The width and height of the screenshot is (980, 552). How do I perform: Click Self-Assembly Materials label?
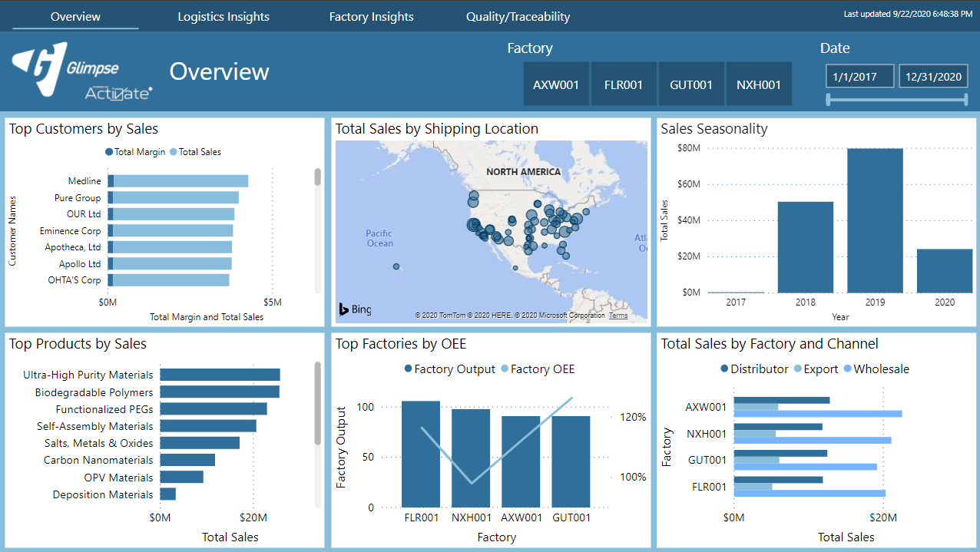click(94, 426)
